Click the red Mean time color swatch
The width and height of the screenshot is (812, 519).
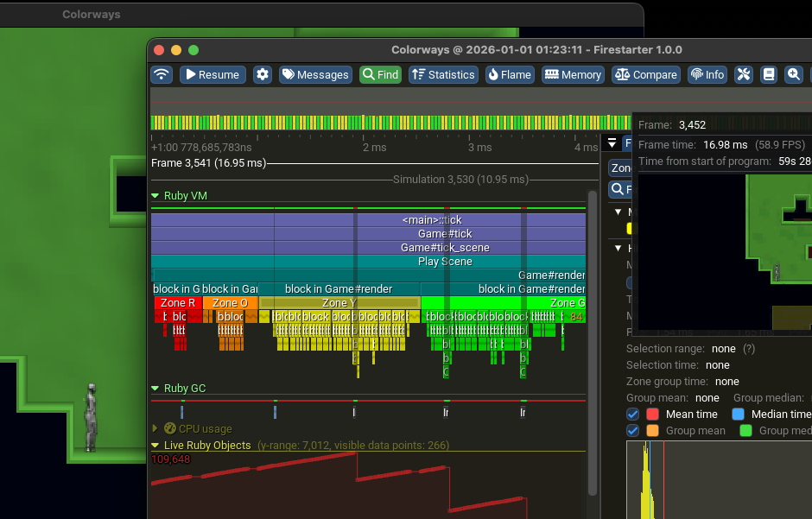(x=653, y=415)
